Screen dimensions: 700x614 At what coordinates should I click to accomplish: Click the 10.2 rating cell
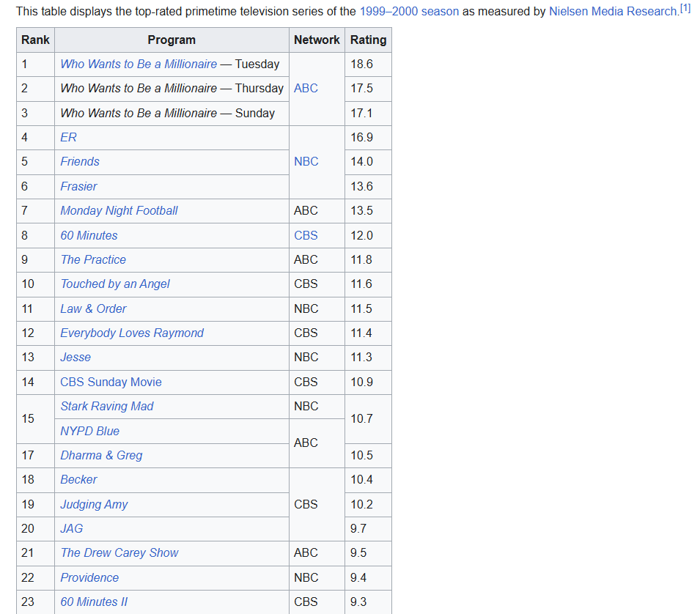point(368,504)
